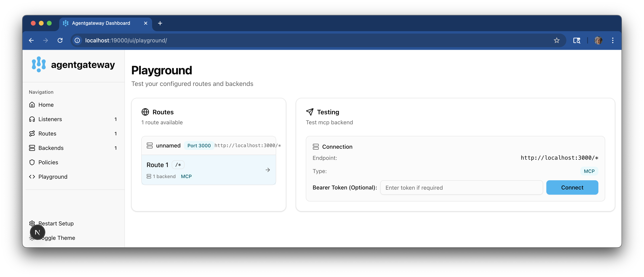644x277 pixels.
Task: Open the Backends navigation item
Action: [73, 148]
